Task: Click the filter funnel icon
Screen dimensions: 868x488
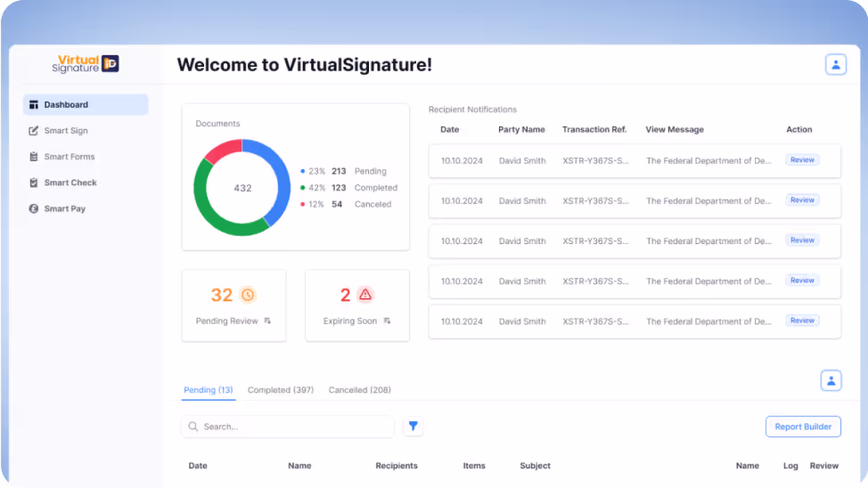Action: click(x=413, y=426)
